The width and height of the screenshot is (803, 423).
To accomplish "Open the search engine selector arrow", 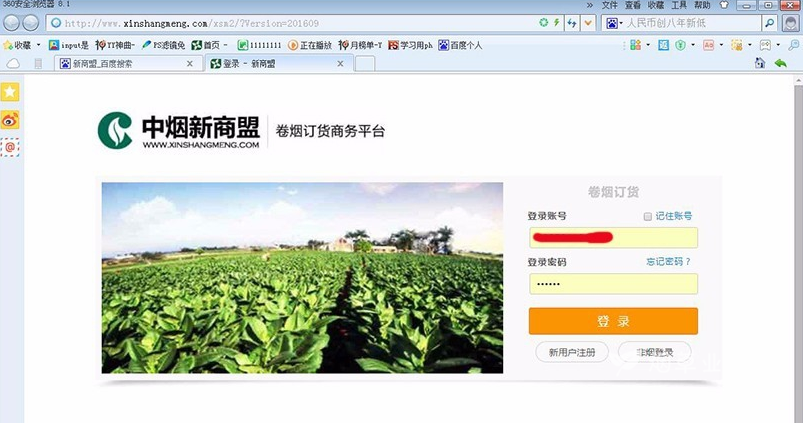I will 621,23.
